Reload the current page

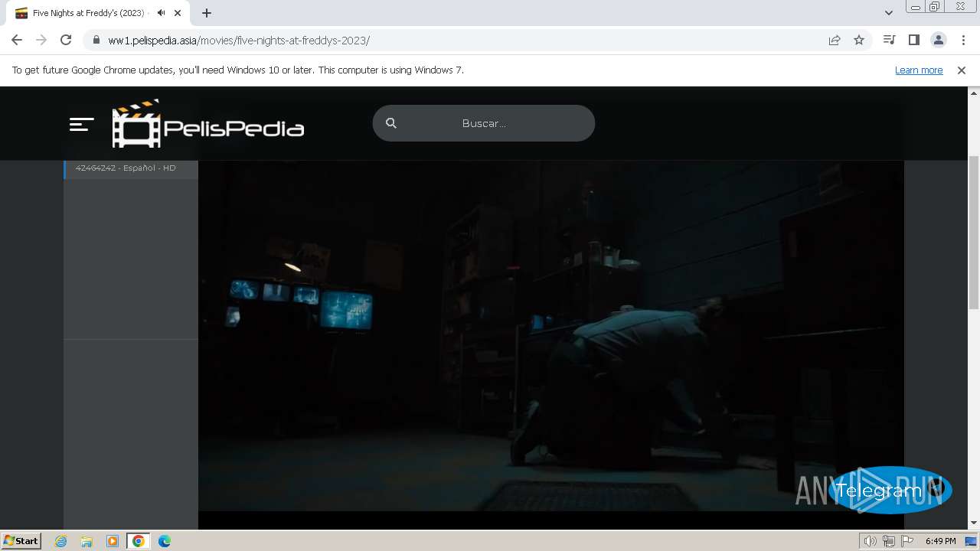tap(66, 40)
